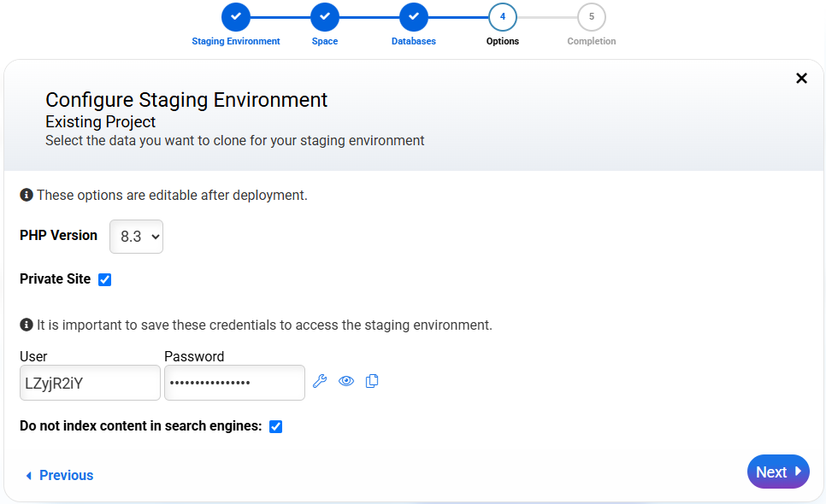Select the Databases step label
The height and width of the screenshot is (504, 826).
414,41
